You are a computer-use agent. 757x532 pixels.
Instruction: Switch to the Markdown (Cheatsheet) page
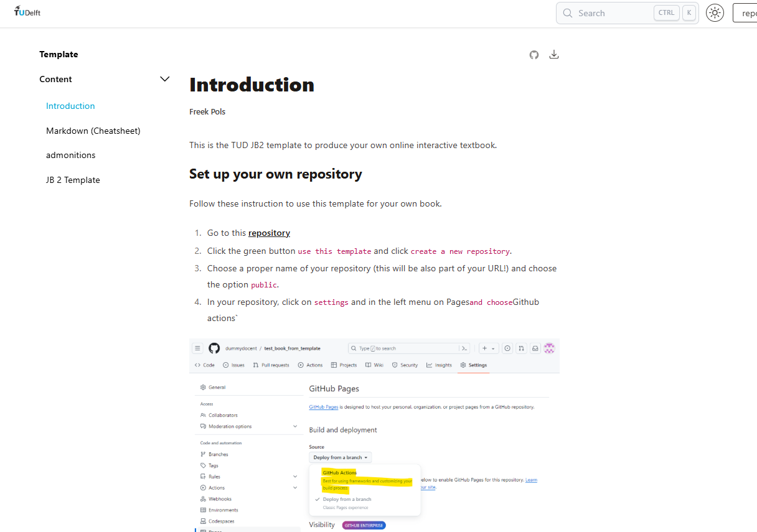point(93,131)
